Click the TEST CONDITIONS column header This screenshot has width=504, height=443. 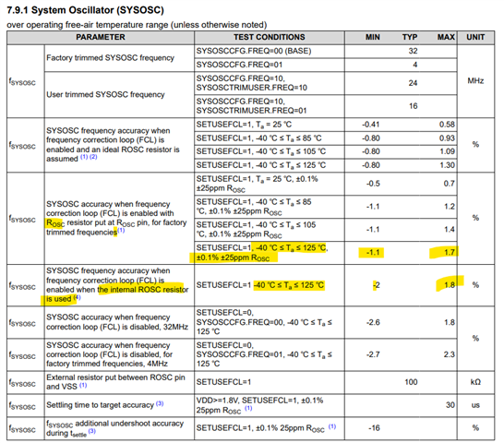270,37
